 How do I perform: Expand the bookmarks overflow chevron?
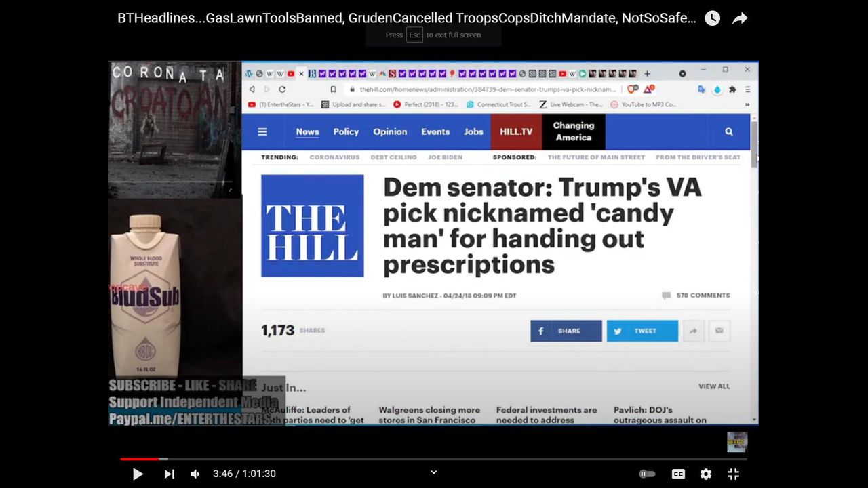tap(747, 104)
